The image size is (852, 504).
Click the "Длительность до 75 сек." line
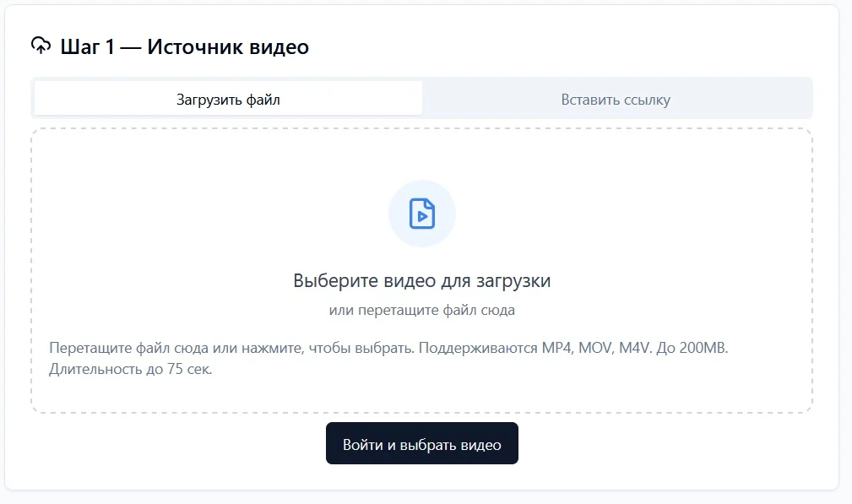tap(130, 369)
